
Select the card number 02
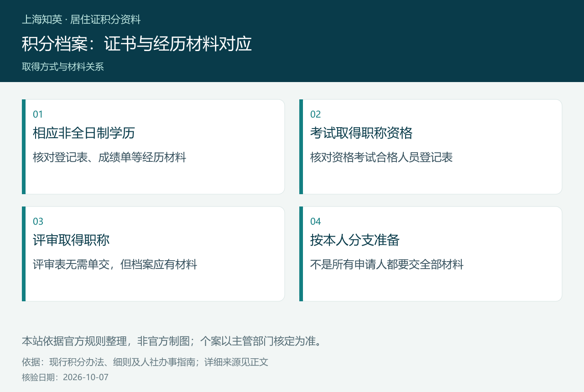tap(316, 114)
